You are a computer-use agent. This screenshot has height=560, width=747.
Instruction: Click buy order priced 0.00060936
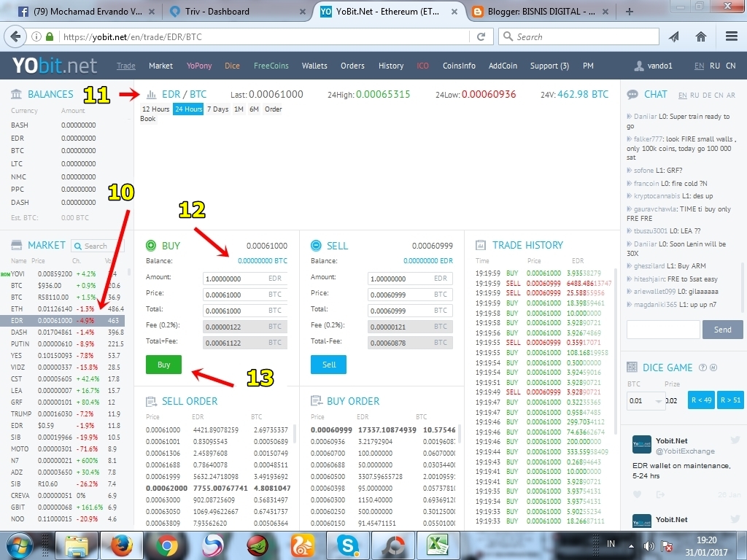383,441
